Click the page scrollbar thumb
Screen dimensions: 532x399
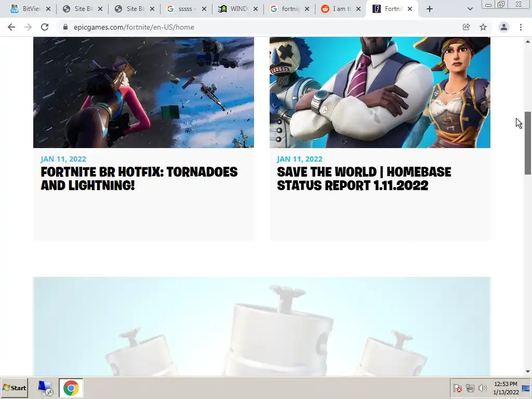click(x=528, y=143)
